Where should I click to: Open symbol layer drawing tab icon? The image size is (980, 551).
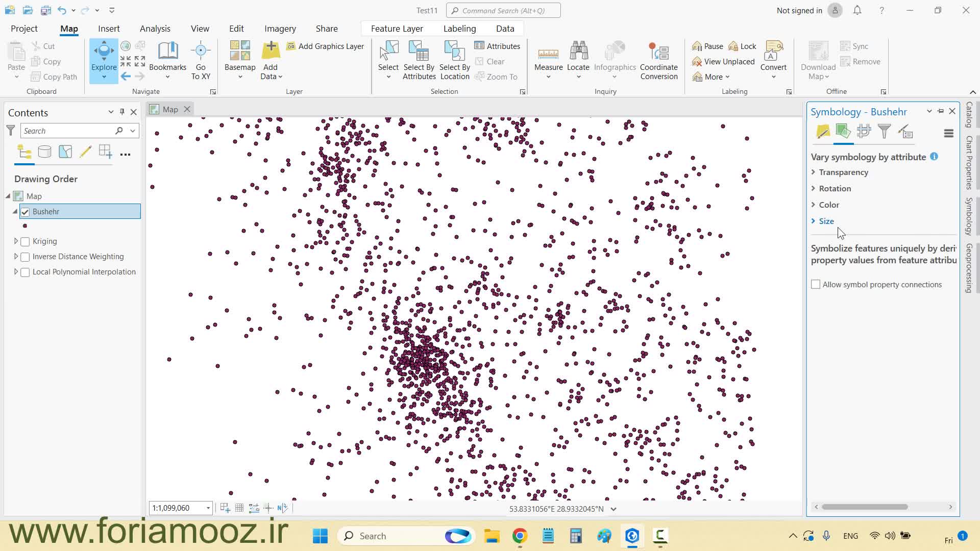click(x=864, y=132)
